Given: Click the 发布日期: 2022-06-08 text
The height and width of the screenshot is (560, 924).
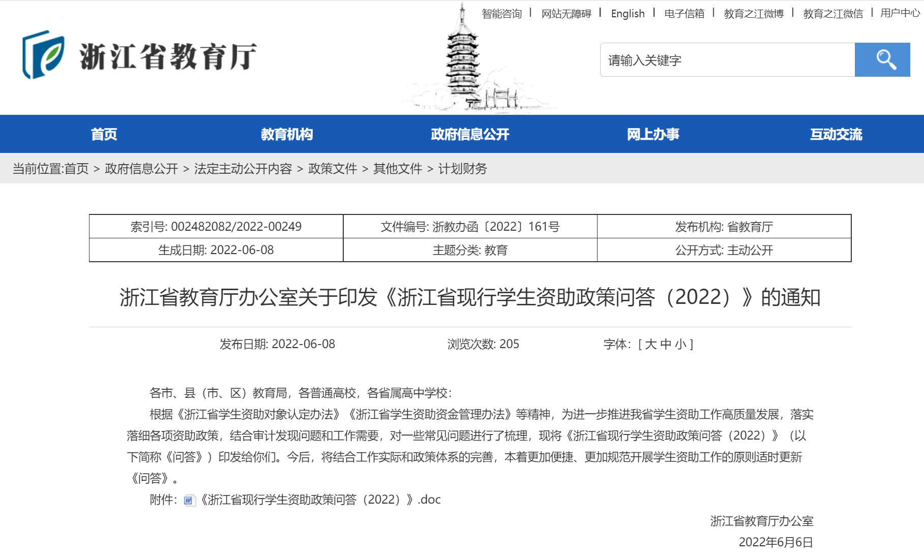Looking at the screenshot, I should pos(277,345).
